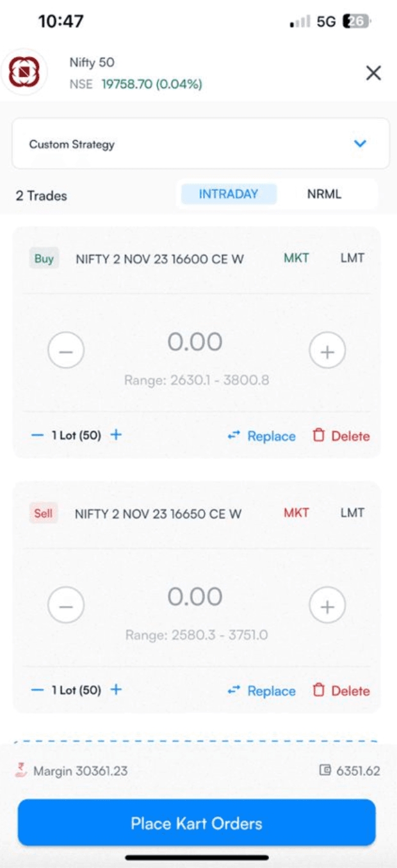Close the Nifty 50 order screen

373,73
